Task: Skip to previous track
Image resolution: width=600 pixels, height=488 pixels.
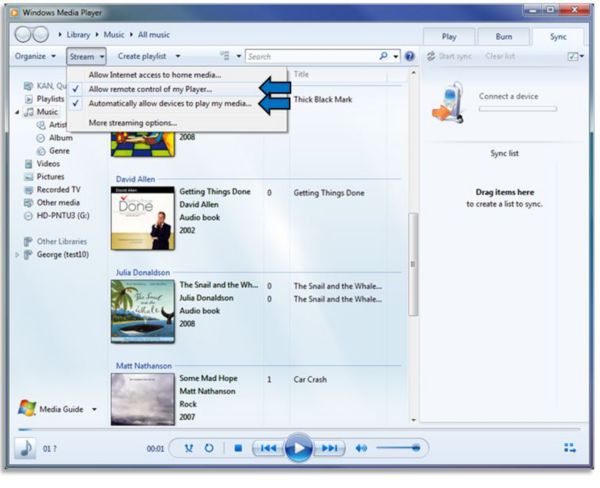Action: pyautogui.click(x=268, y=448)
